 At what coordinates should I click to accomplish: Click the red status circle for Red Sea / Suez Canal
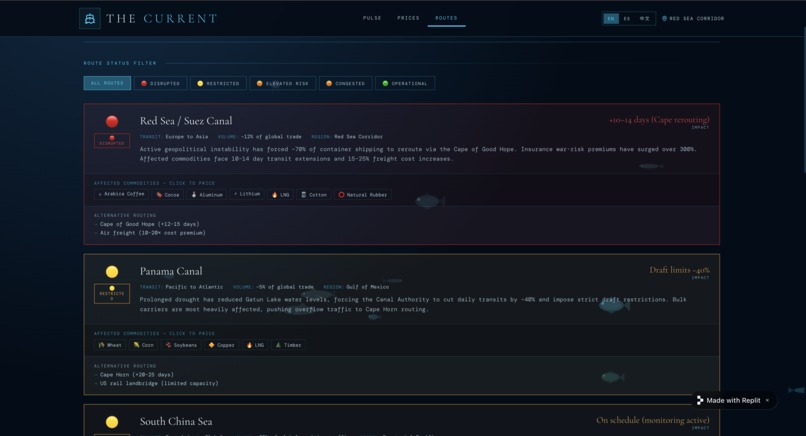(112, 121)
